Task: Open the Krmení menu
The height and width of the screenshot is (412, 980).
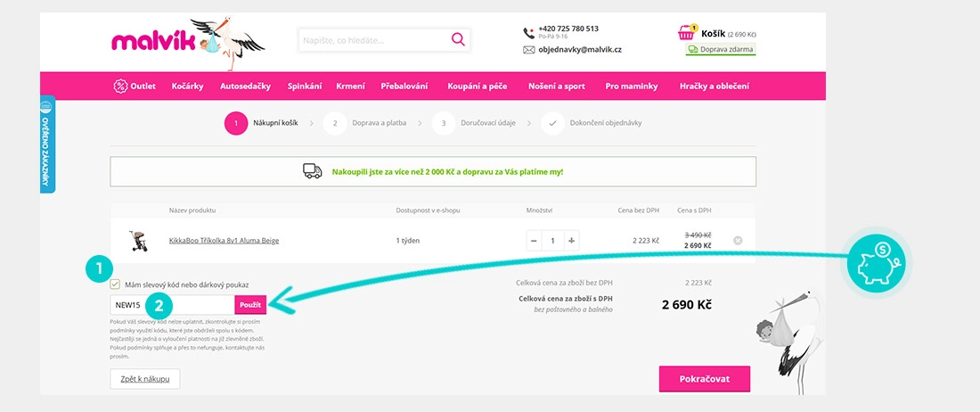Action: click(351, 87)
